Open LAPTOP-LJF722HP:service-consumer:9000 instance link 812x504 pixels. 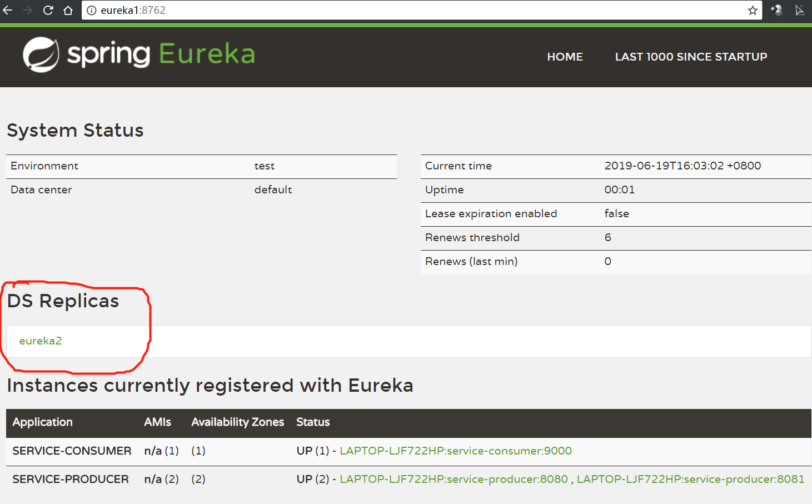[456, 451]
